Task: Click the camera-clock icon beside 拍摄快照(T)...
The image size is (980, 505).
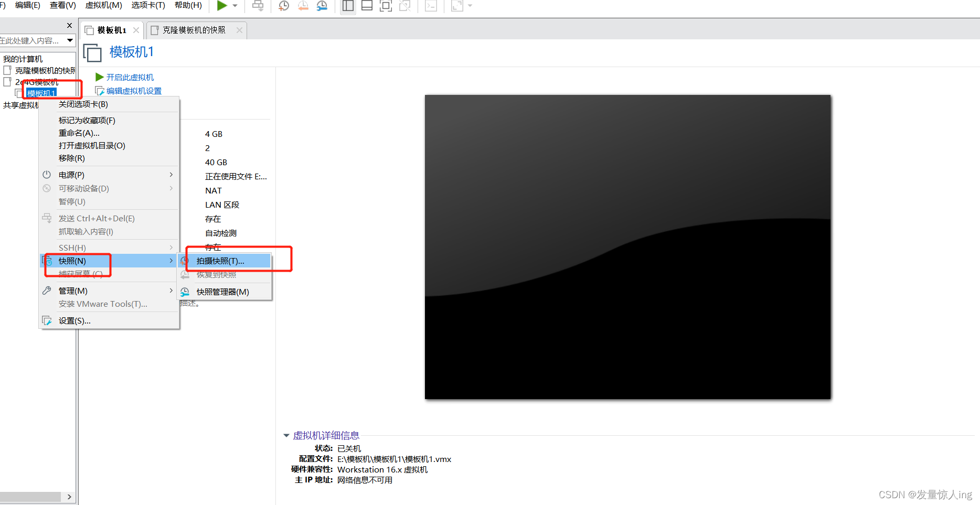Action: coord(185,261)
